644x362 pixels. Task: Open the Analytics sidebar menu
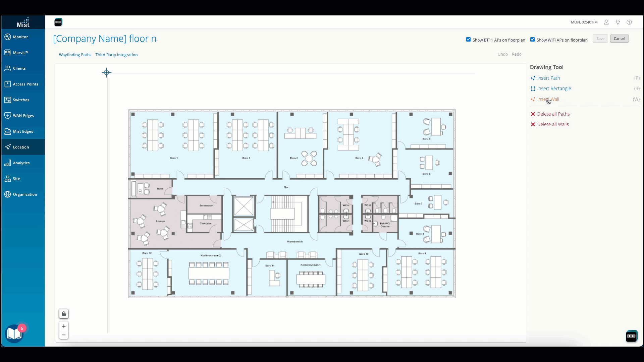pyautogui.click(x=21, y=163)
